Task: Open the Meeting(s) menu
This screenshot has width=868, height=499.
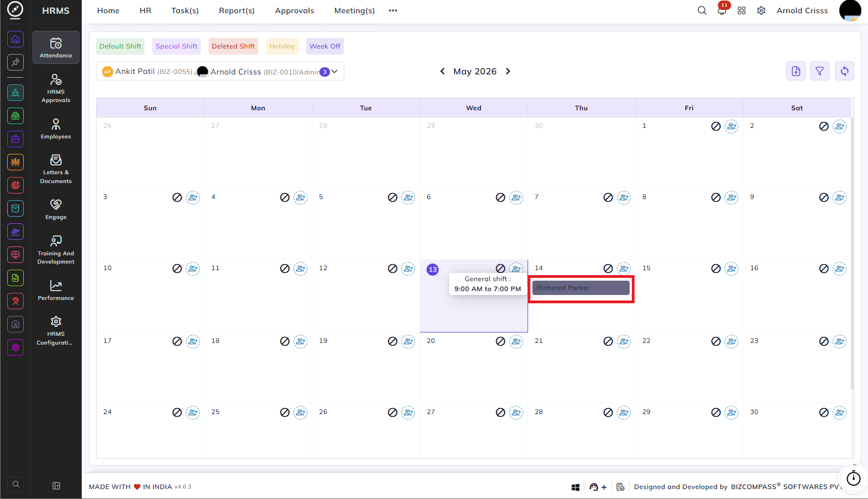Action: 354,10
